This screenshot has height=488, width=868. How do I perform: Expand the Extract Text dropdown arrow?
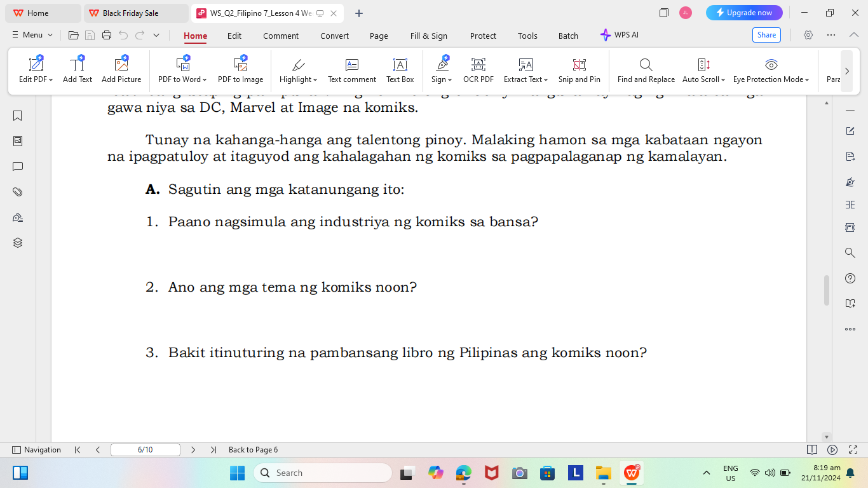(x=546, y=80)
